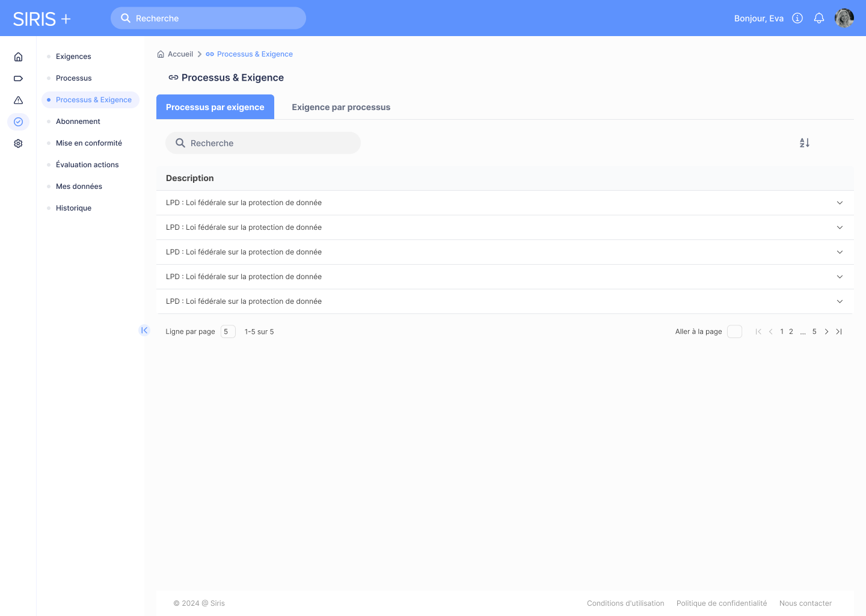Image resolution: width=866 pixels, height=616 pixels.
Task: Open Mise en conformité menu item
Action: 89,143
